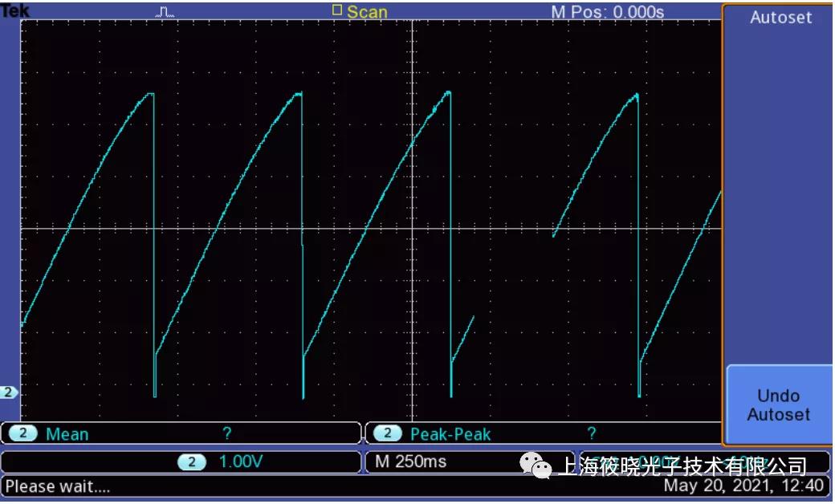Open the Mean measurement type selector
The width and height of the screenshot is (835, 504).
[x=67, y=434]
